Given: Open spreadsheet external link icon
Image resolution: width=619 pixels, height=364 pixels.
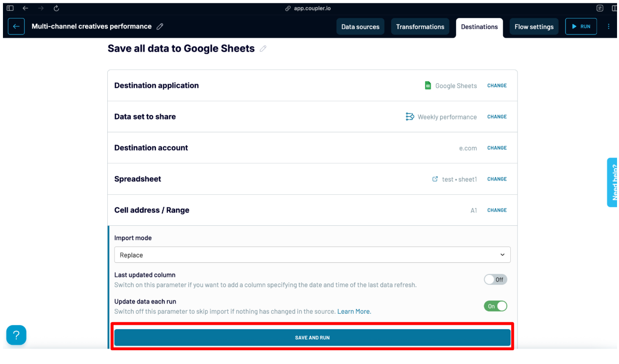Looking at the screenshot, I should pos(434,179).
